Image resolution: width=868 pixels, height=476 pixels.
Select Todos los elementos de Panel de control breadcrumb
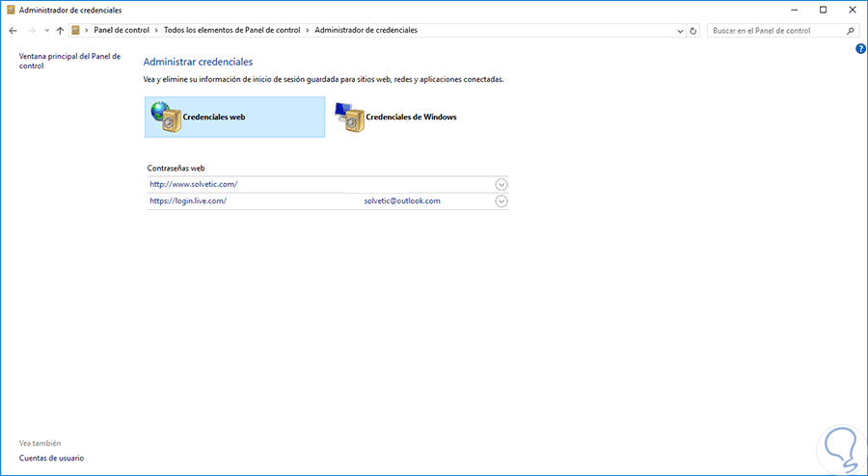(231, 31)
